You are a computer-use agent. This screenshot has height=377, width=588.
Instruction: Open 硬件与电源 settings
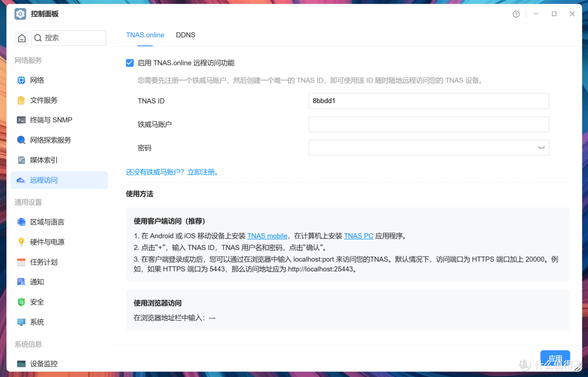(x=59, y=242)
